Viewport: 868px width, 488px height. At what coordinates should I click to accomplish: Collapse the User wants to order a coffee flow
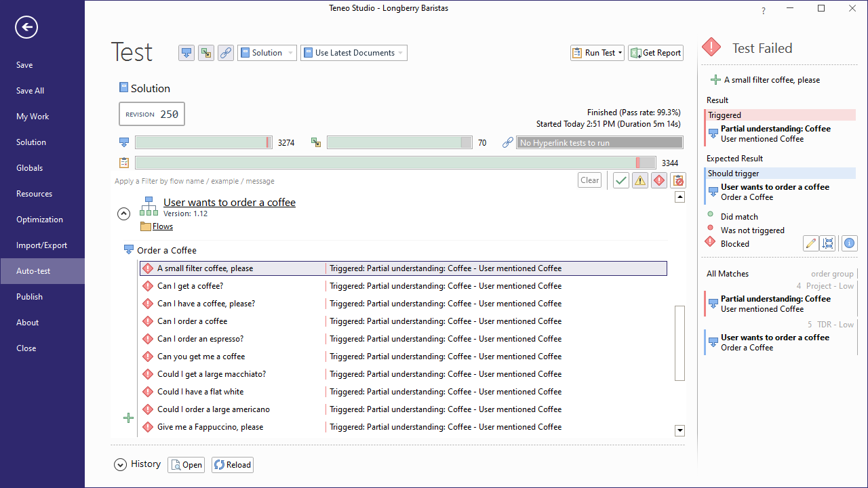123,213
